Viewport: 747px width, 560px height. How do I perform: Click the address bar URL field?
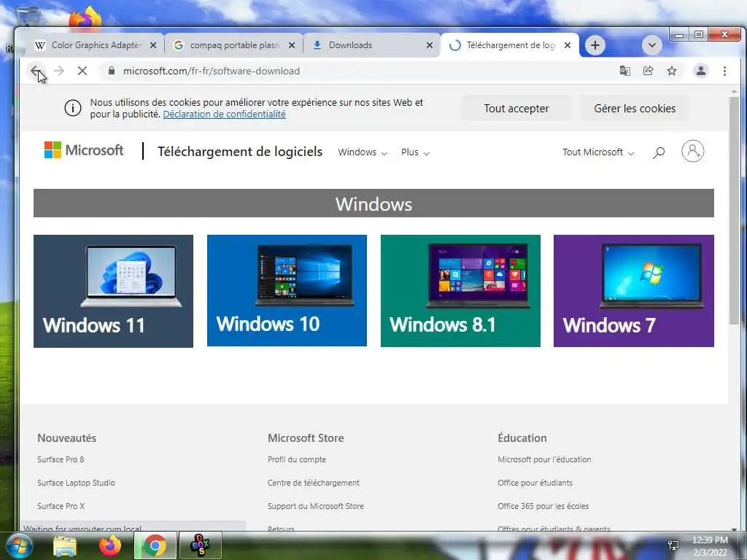click(357, 71)
